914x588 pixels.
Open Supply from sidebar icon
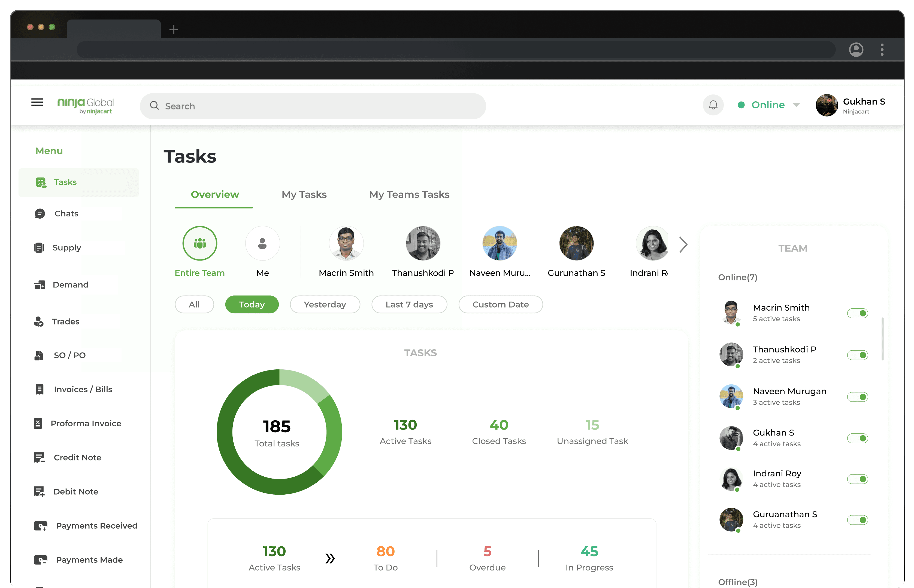point(39,248)
